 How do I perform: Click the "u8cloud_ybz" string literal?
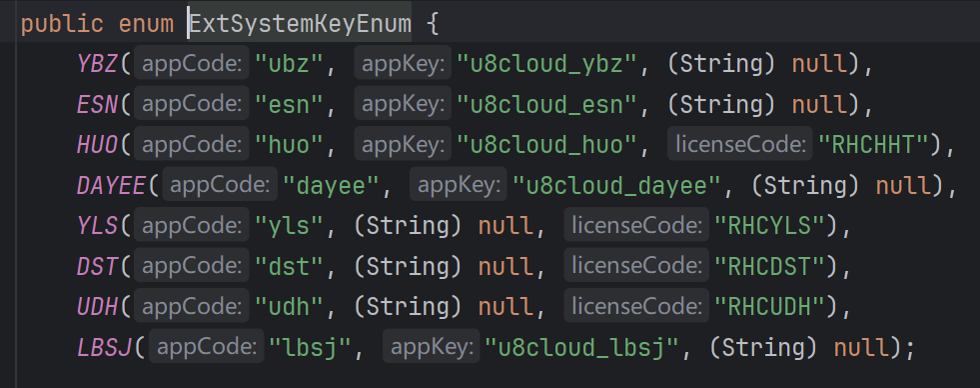546,64
